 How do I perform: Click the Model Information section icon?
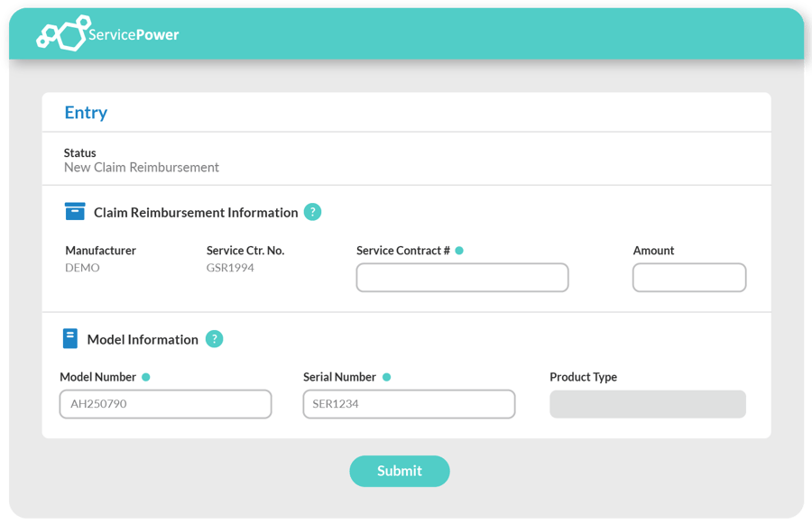[x=70, y=338]
